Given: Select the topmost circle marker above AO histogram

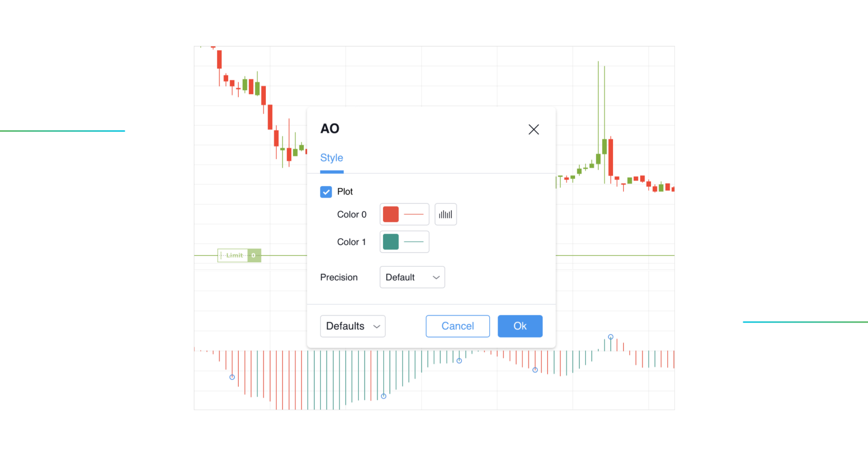Looking at the screenshot, I should 610,337.
